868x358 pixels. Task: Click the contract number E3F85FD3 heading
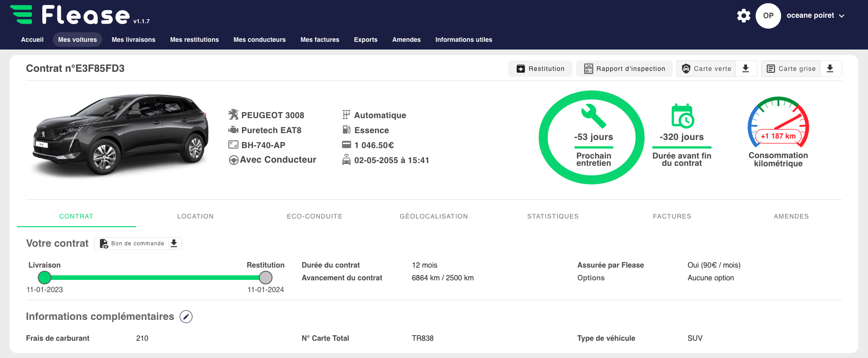[75, 69]
